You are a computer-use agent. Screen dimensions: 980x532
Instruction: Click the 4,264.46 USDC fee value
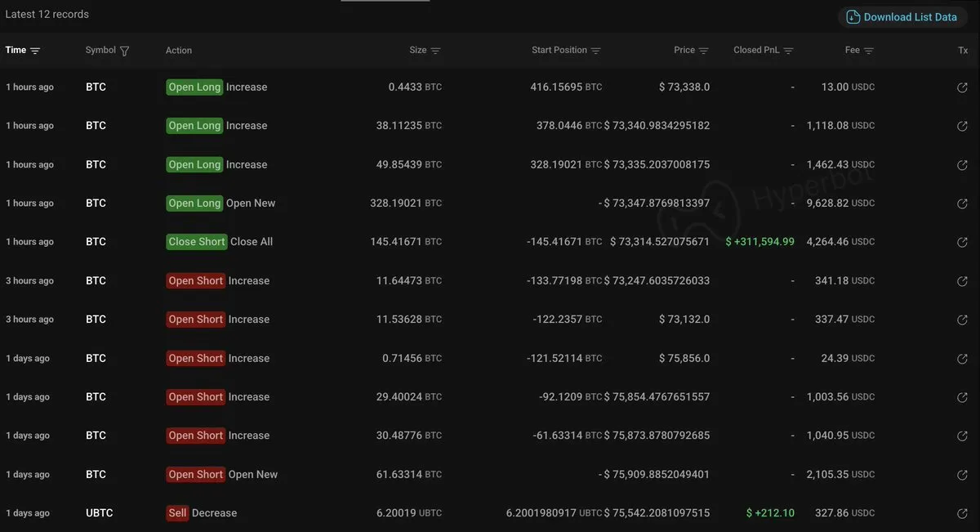(x=840, y=242)
